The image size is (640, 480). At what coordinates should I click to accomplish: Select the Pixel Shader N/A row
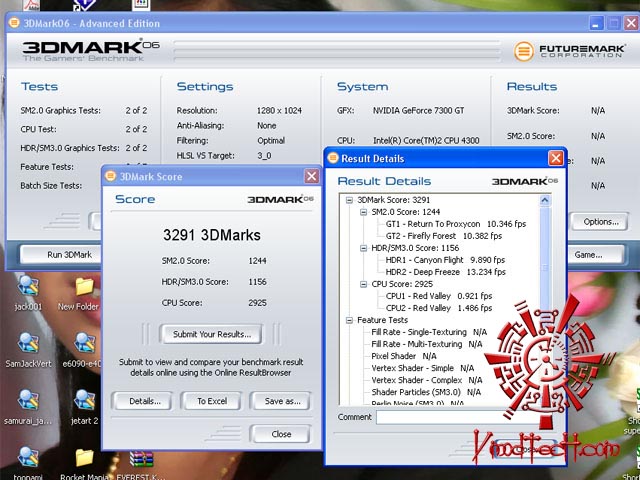tap(404, 356)
